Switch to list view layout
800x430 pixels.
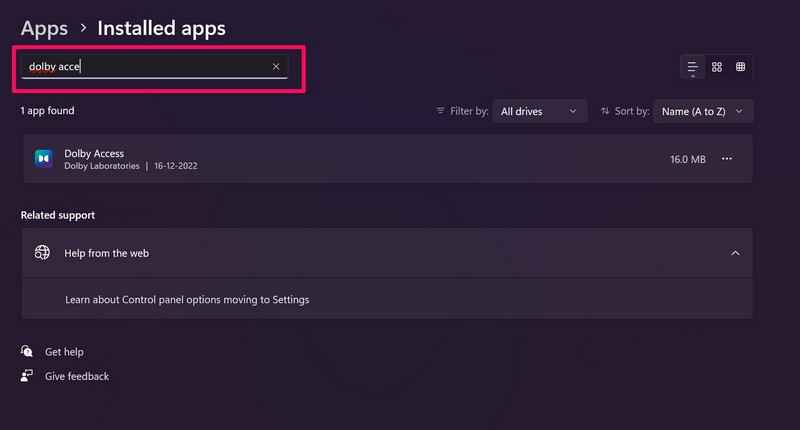coord(692,67)
